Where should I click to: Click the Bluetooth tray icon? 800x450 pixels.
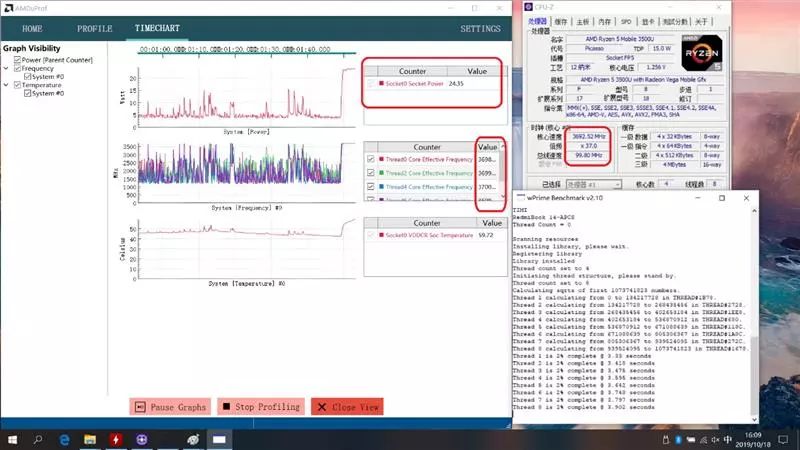pos(679,440)
